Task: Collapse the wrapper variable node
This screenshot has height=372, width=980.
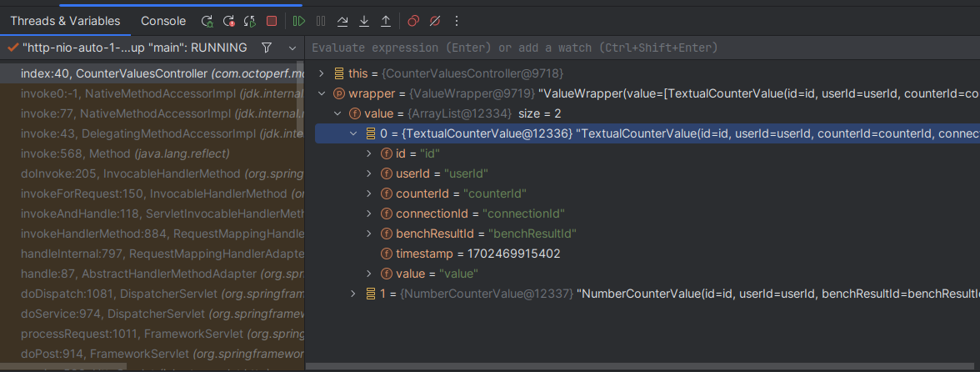Action: [322, 93]
